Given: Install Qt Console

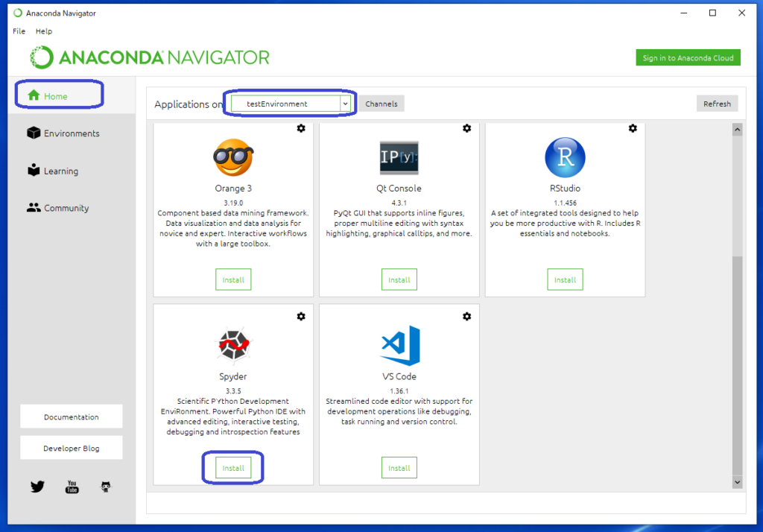Looking at the screenshot, I should pyautogui.click(x=399, y=280).
